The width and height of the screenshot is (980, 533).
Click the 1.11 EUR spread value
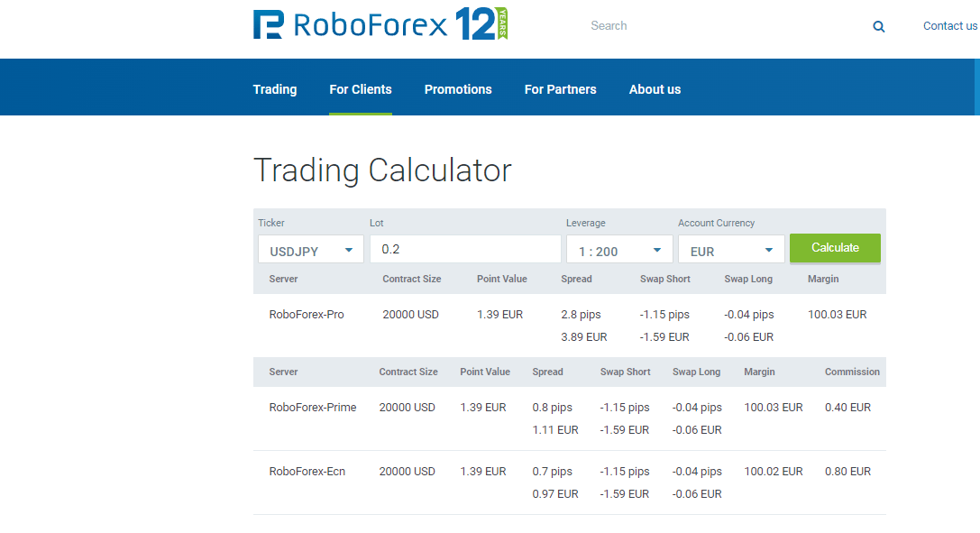click(555, 430)
